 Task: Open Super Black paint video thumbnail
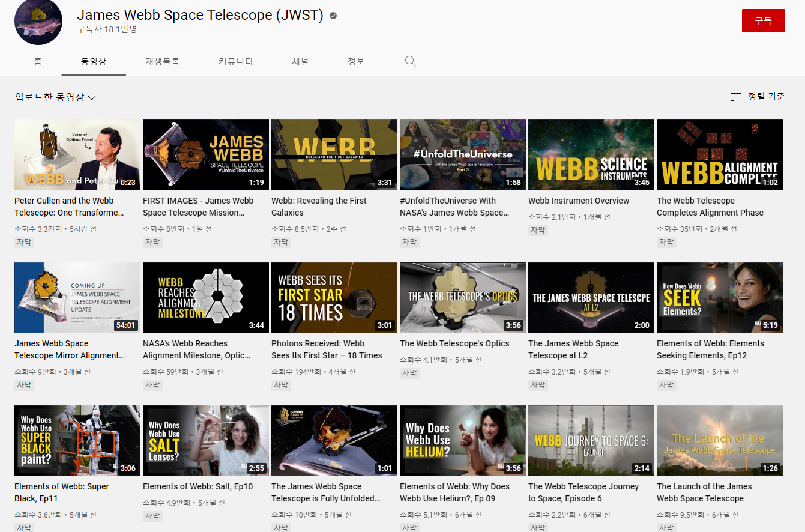tap(77, 441)
